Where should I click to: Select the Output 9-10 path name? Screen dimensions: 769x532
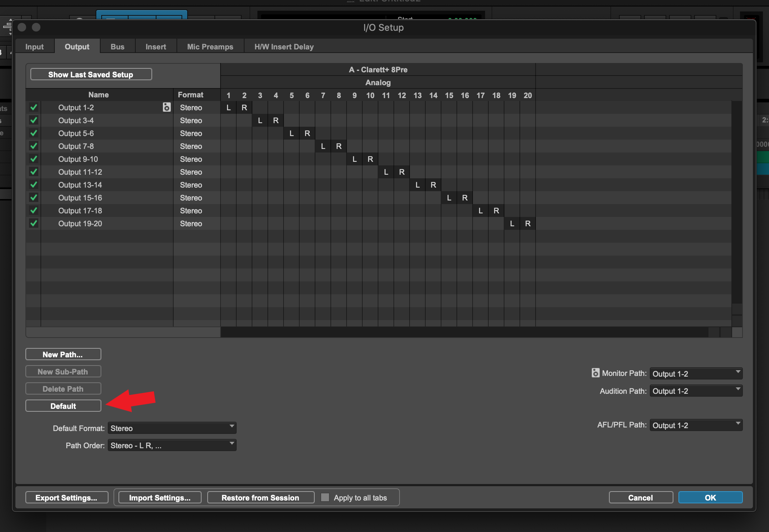pyautogui.click(x=78, y=159)
